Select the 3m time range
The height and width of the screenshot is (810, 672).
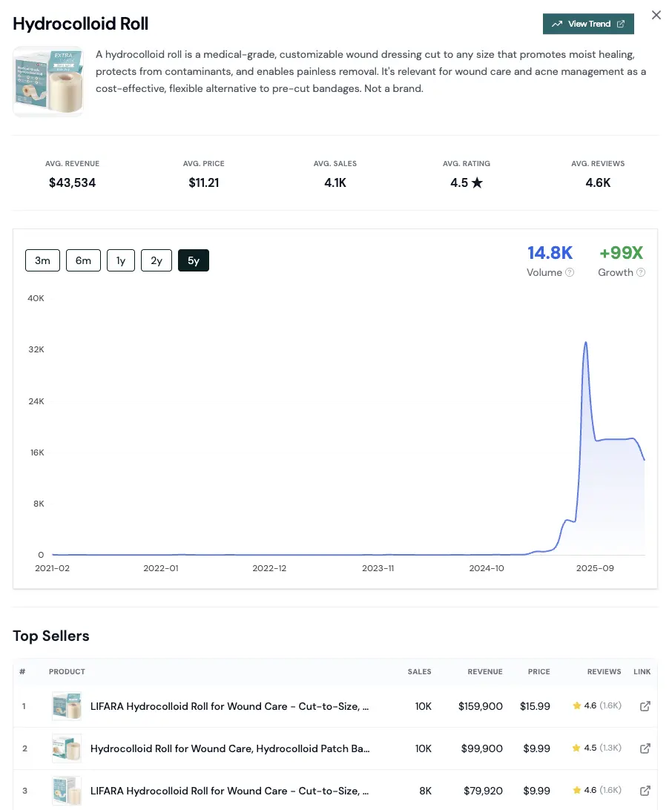click(42, 260)
